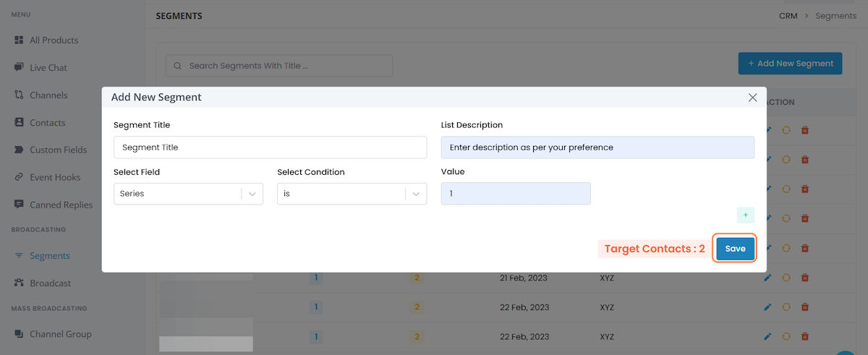The image size is (868, 355).
Task: Open Canned Replies from the sidebar
Action: 54,205
